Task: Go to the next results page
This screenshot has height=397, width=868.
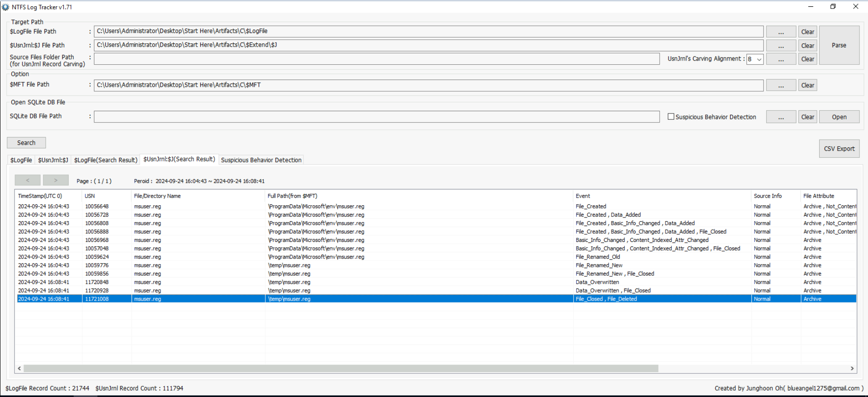Action: pyautogui.click(x=56, y=180)
